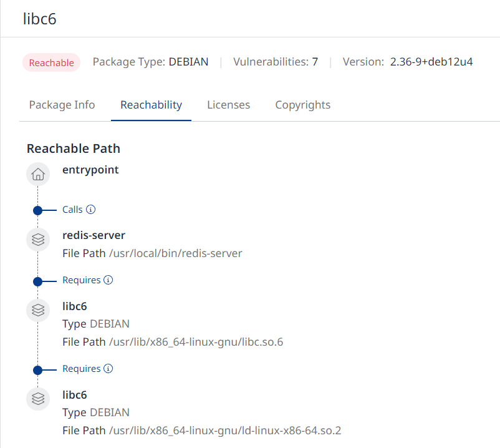Switch to the Licenses tab

point(228,105)
